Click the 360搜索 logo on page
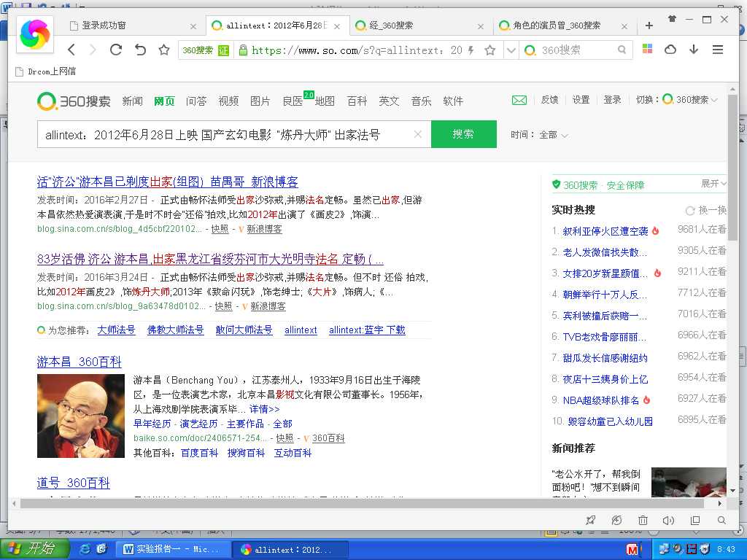Image resolution: width=747 pixels, height=560 pixels. point(74,101)
